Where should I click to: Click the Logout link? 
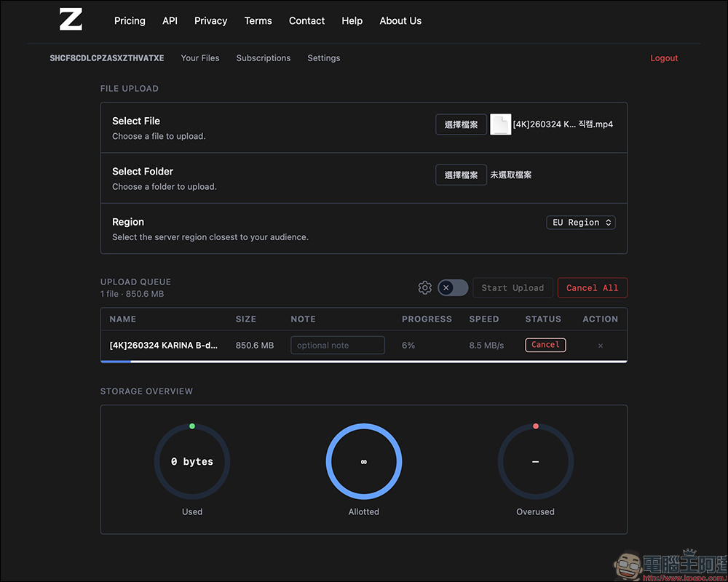click(x=664, y=57)
